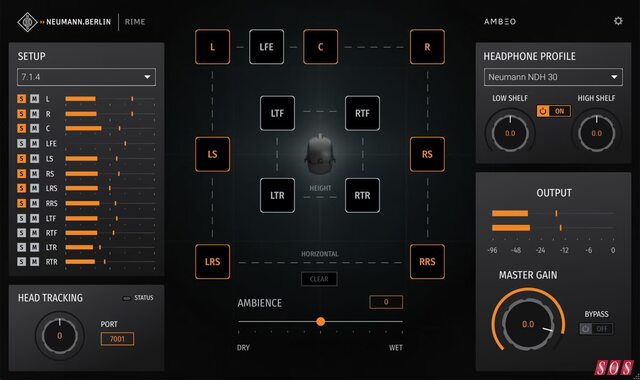Click the HEADPHONE PROFILE heading
Image resolution: width=640 pixels, height=380 pixels.
pos(529,56)
